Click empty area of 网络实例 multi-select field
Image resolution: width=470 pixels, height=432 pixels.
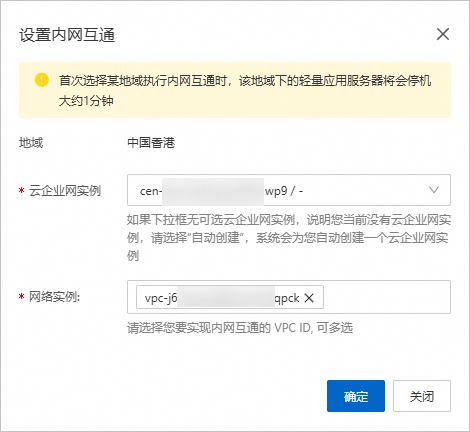coord(387,297)
